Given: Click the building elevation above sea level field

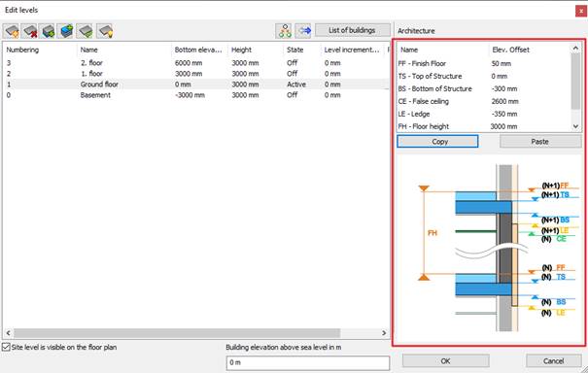Looking at the screenshot, I should click(x=308, y=363).
